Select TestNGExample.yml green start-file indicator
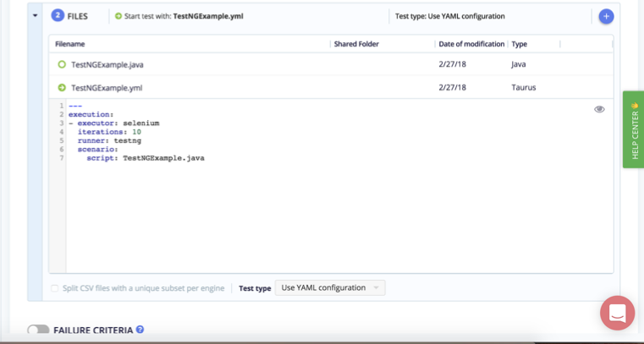The width and height of the screenshot is (644, 344). pyautogui.click(x=62, y=87)
